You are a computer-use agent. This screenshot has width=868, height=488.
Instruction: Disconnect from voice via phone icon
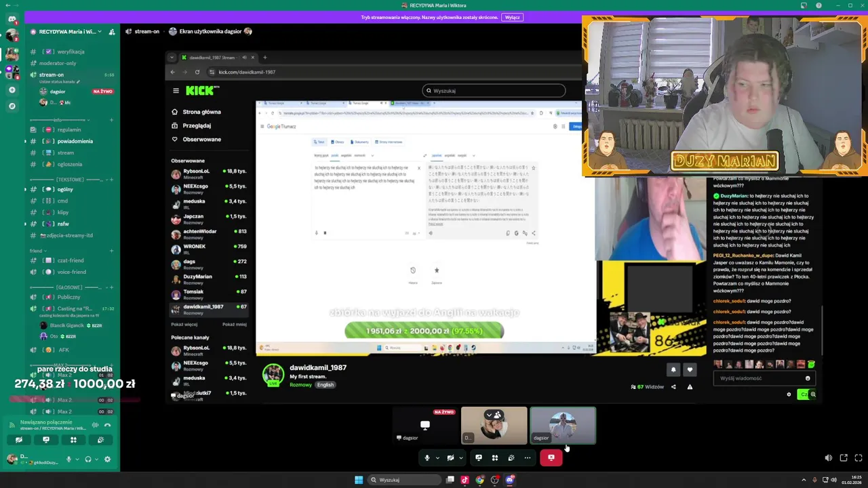pyautogui.click(x=107, y=425)
